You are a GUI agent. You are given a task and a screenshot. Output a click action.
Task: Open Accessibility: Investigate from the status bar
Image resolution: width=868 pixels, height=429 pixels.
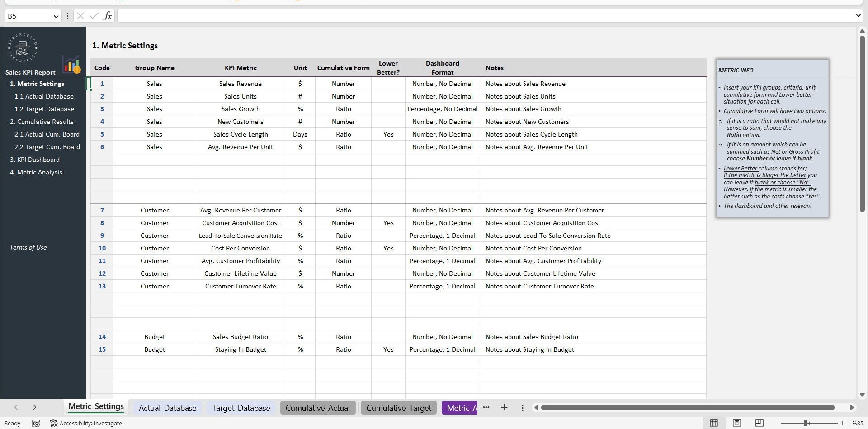(x=86, y=423)
